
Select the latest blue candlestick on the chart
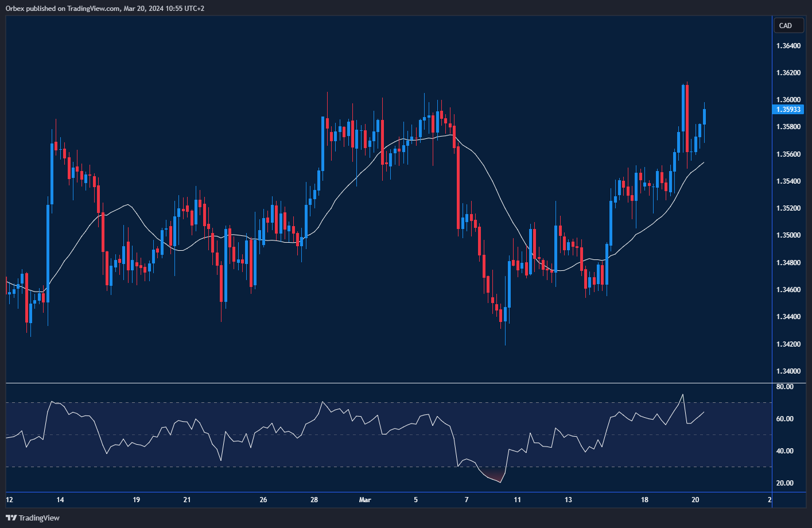(x=704, y=117)
